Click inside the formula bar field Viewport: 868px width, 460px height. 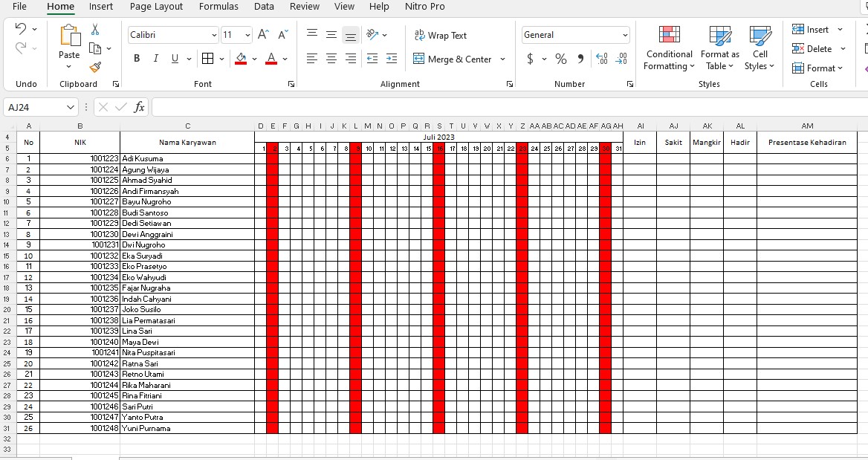pos(508,107)
